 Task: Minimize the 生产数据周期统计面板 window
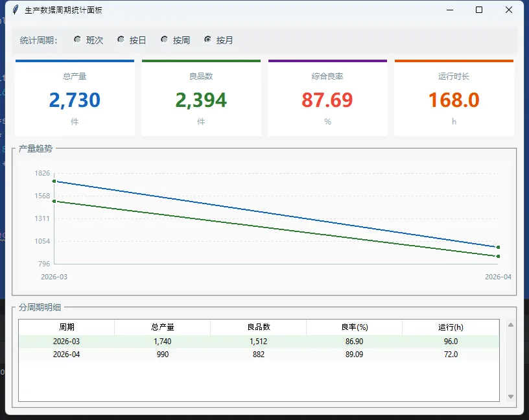coord(450,10)
